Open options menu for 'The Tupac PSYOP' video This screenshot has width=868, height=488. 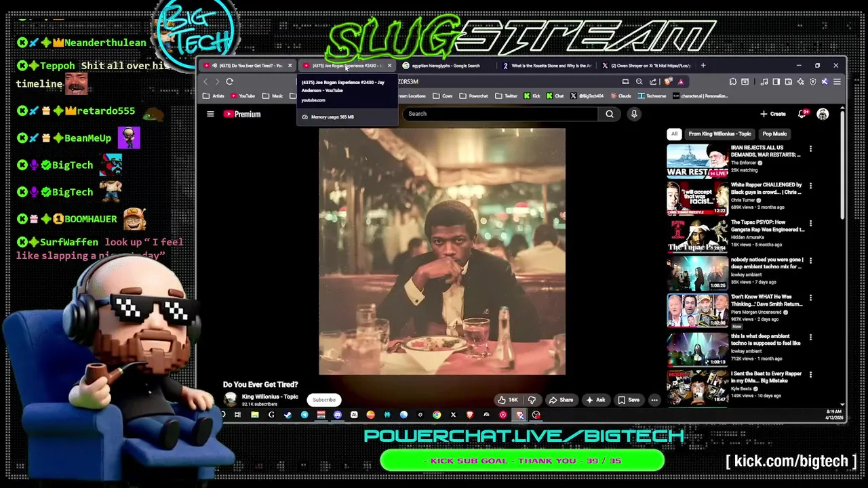pos(810,224)
